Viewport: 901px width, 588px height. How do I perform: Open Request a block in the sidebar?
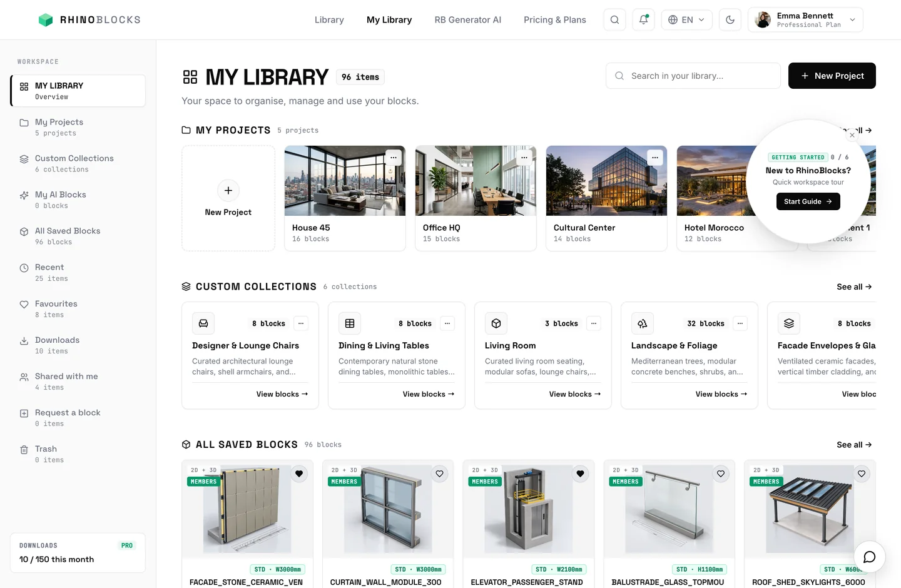point(78,418)
